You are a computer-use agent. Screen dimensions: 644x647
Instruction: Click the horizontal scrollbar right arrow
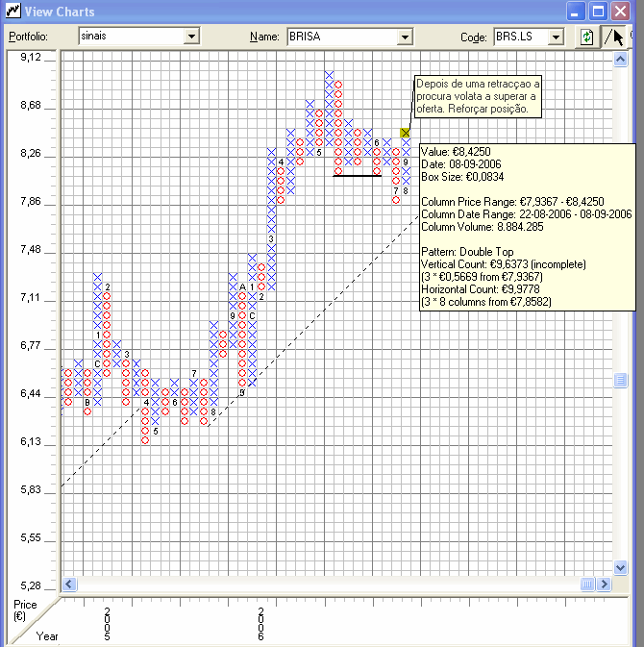tap(604, 585)
